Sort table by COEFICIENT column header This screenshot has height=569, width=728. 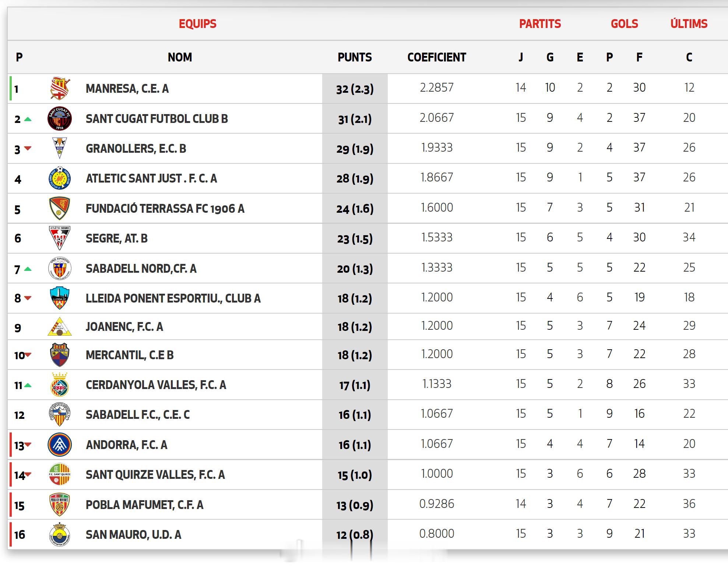click(x=436, y=57)
